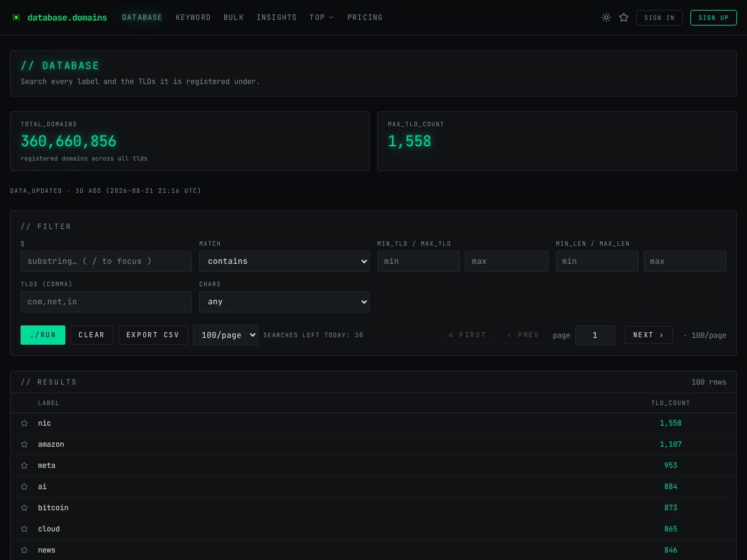Focus the TLDS comma input field
The width and height of the screenshot is (747, 560).
tap(106, 302)
